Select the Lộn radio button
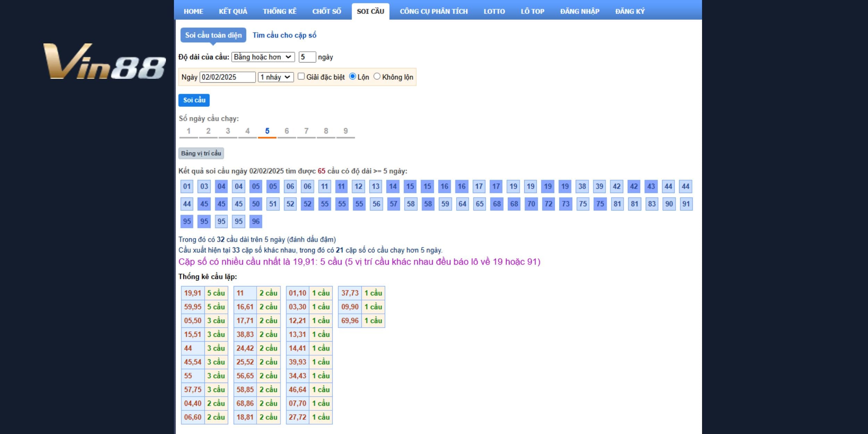868x434 pixels. click(x=352, y=76)
